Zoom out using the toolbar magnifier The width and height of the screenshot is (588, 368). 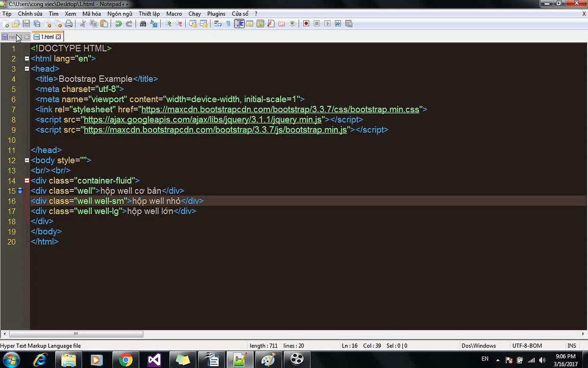tap(179, 24)
